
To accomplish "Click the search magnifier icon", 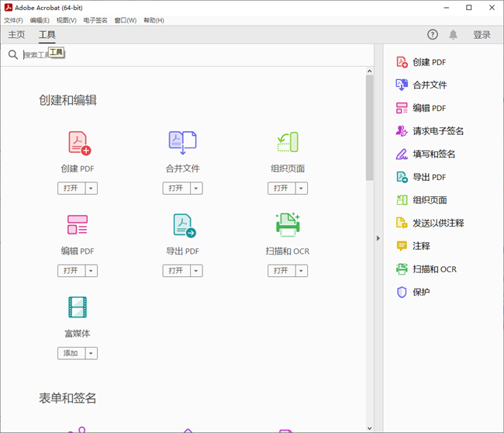I will click(x=13, y=54).
